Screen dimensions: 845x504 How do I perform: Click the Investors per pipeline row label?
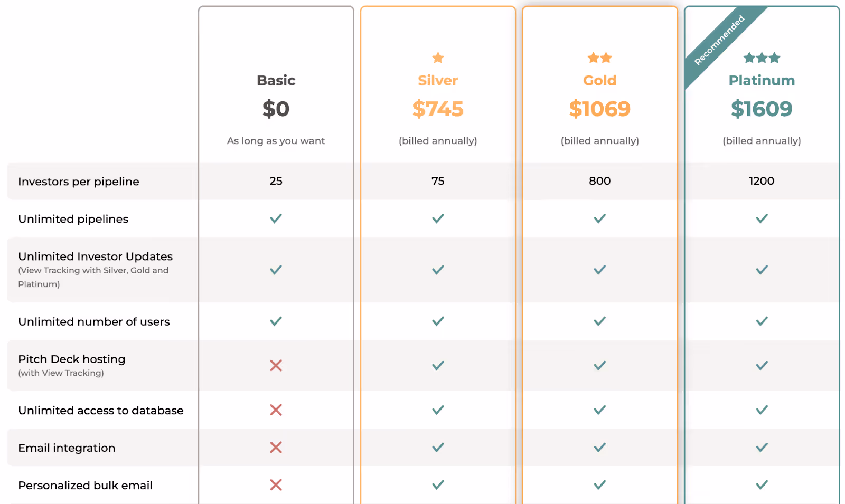[x=79, y=182]
